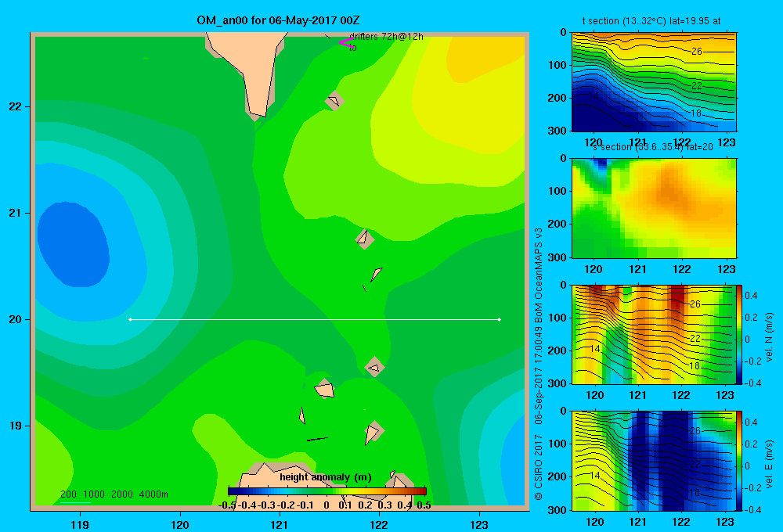The height and width of the screenshot is (532, 783).
Task: Click the 'drifters 72h@12h' label
Action: tap(386, 37)
